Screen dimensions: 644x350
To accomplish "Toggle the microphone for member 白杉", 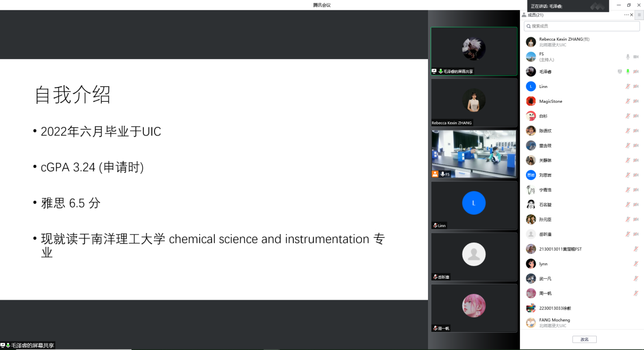I will pos(628,116).
